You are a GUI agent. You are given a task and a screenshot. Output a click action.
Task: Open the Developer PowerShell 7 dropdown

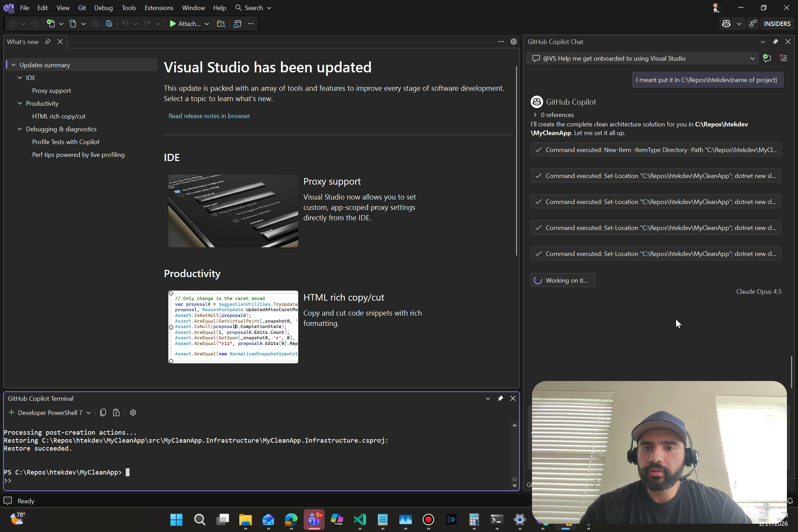(89, 413)
